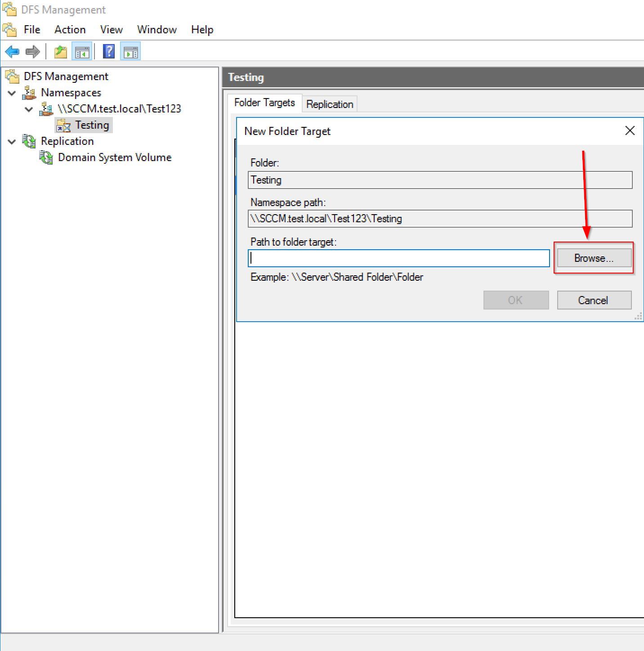
Task: Click the Forward arrow toolbar icon
Action: [x=33, y=52]
